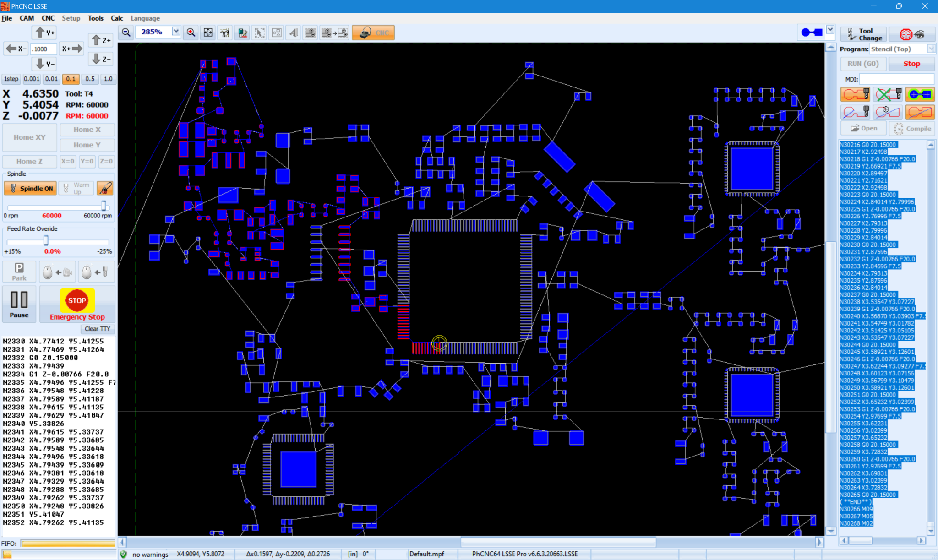Click the calculator measure toolbar icon
Image resolution: width=938 pixels, height=560 pixels.
coord(243,33)
